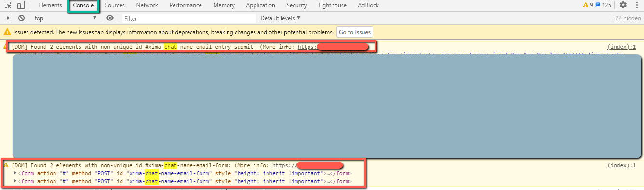
Task: Open DevTools settings gear icon
Action: (623, 5)
